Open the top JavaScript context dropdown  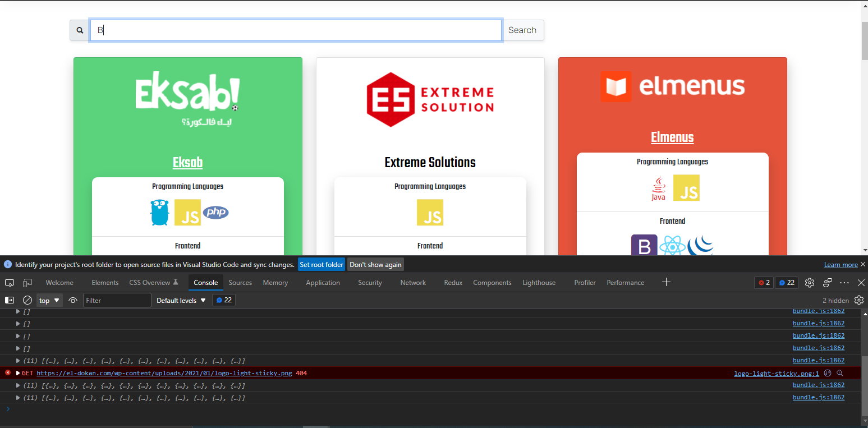pos(49,301)
